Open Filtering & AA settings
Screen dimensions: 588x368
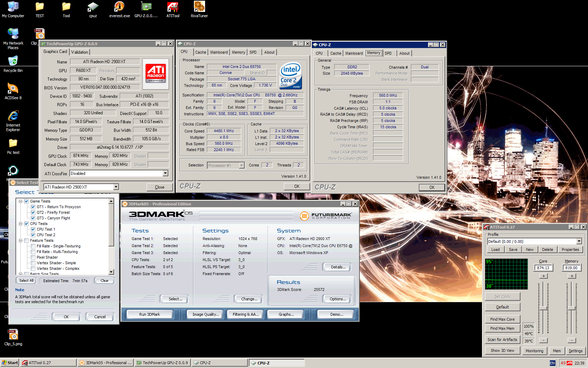(x=246, y=314)
